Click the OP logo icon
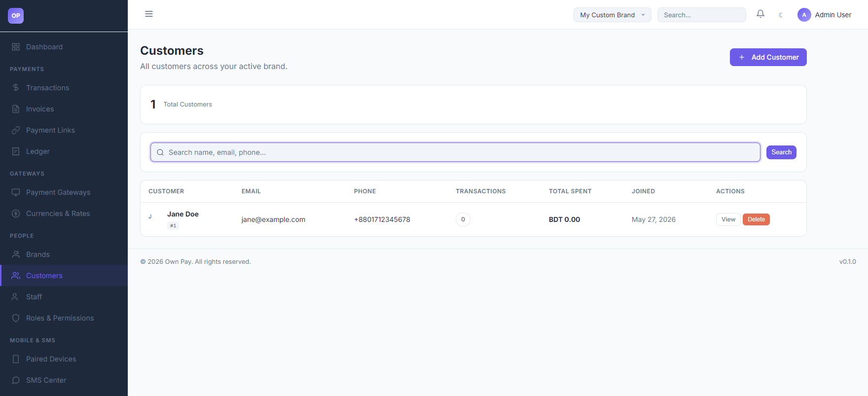Screen dimensions: 868x396 pos(16,16)
